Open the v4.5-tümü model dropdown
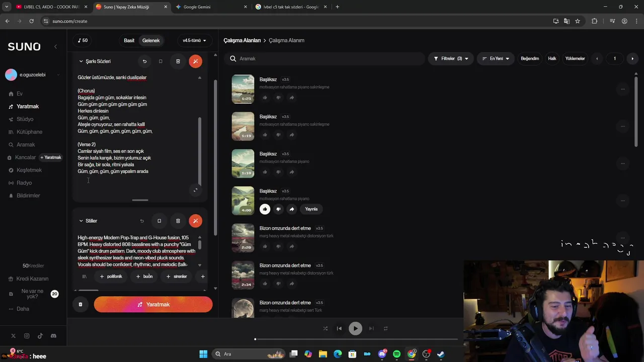This screenshot has width=644, height=362. click(x=194, y=40)
